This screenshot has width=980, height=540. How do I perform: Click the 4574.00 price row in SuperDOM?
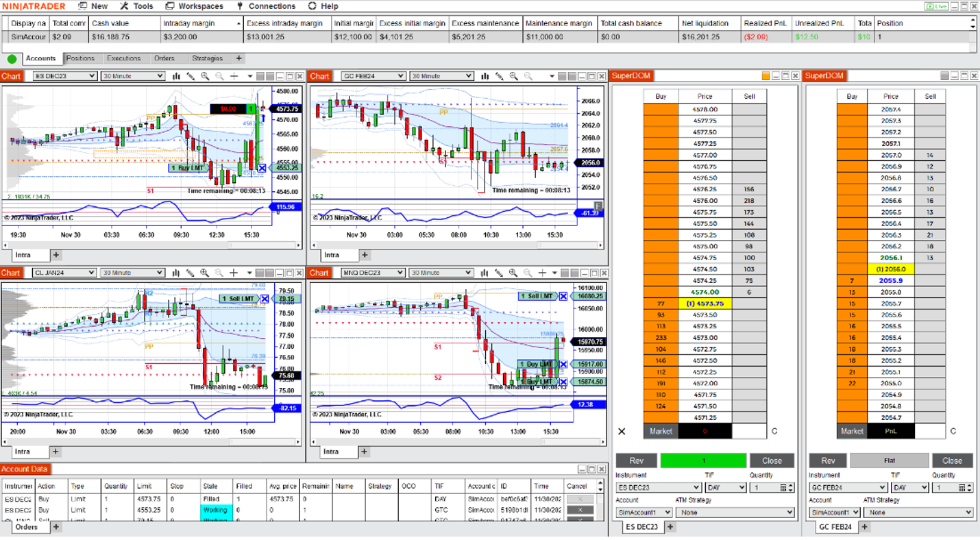pos(705,292)
